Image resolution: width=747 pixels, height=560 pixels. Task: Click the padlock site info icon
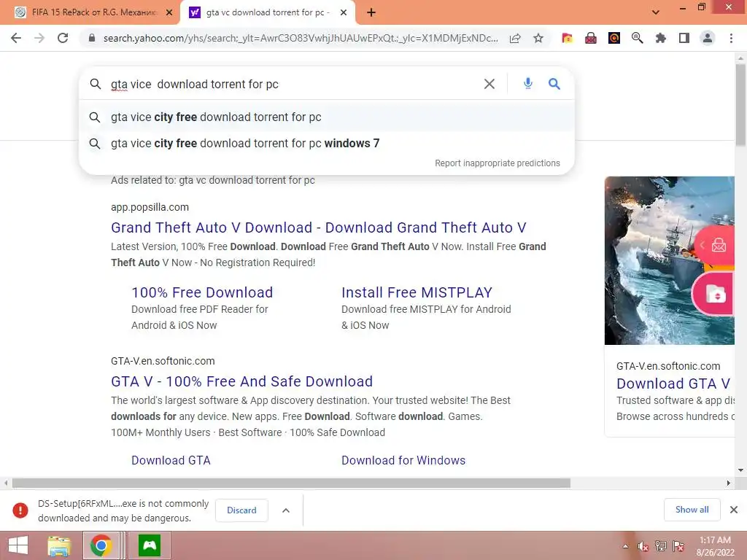pos(92,38)
